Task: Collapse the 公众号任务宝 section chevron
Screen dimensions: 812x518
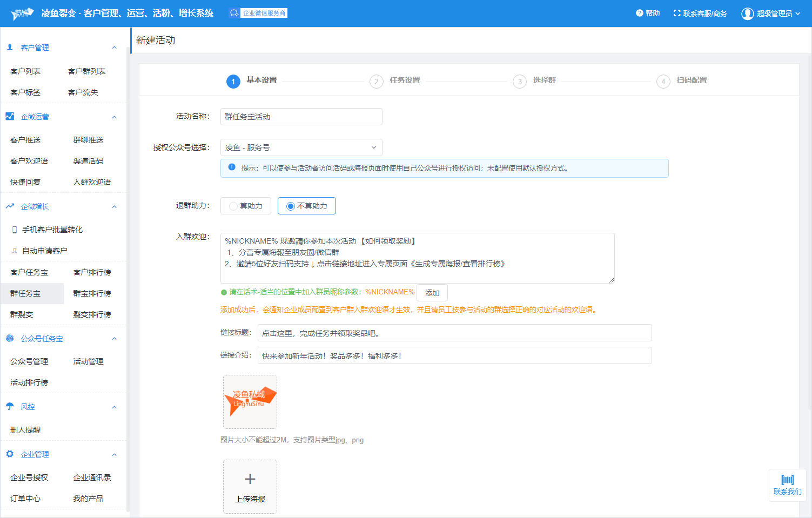Action: click(114, 339)
